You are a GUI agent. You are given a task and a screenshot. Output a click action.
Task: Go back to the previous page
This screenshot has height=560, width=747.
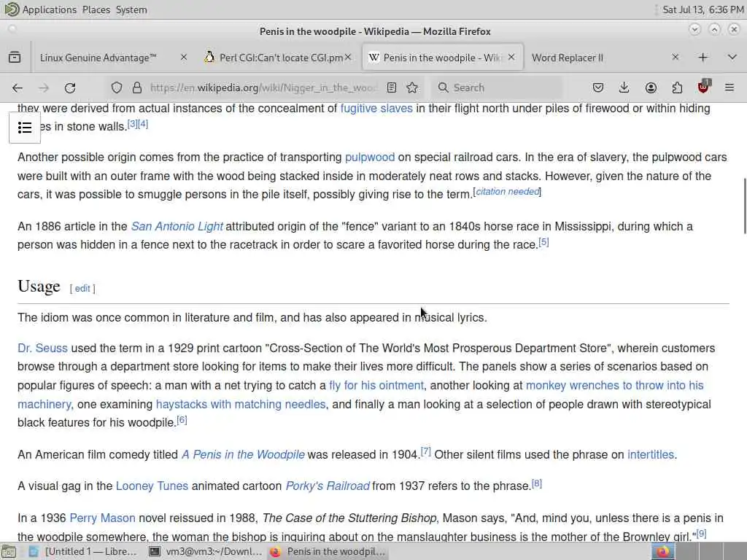pos(18,87)
